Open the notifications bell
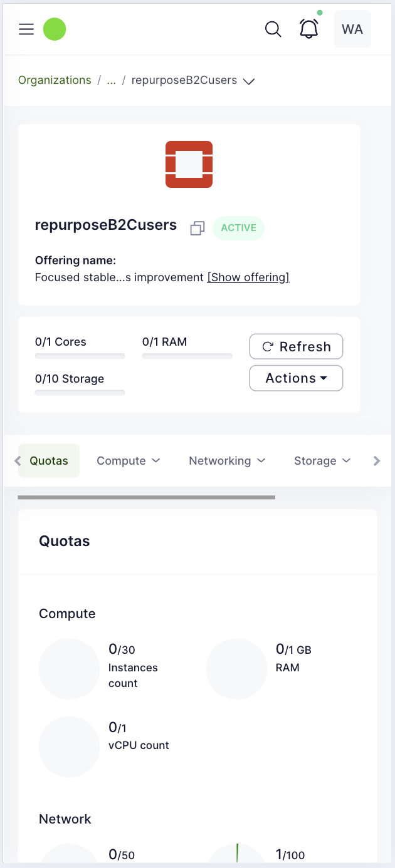This screenshot has width=395, height=868. point(308,29)
